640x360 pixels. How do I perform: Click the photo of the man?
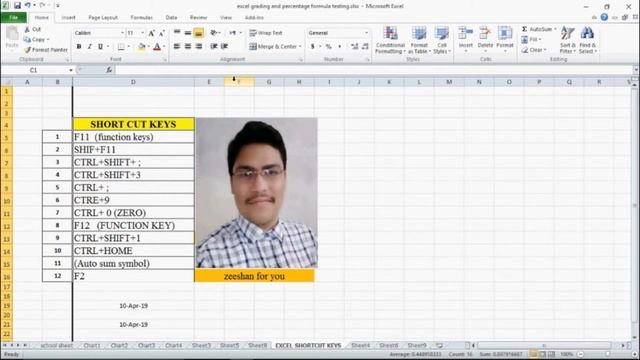click(256, 193)
